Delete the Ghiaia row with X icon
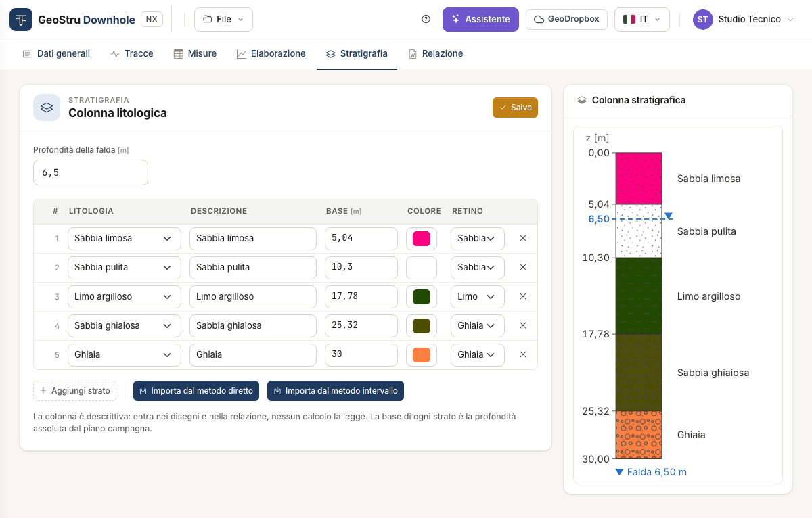Image resolution: width=812 pixels, height=518 pixels. coord(523,354)
